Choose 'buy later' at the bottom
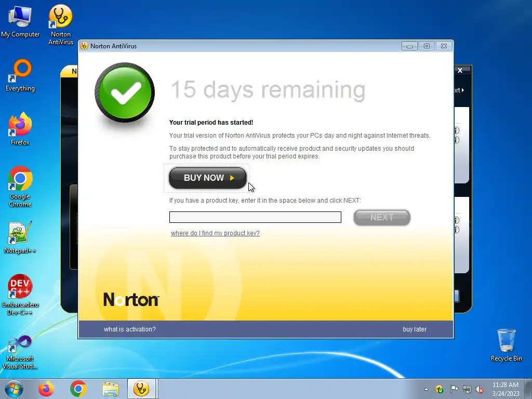Viewport: 532px width, 399px height. [415, 329]
